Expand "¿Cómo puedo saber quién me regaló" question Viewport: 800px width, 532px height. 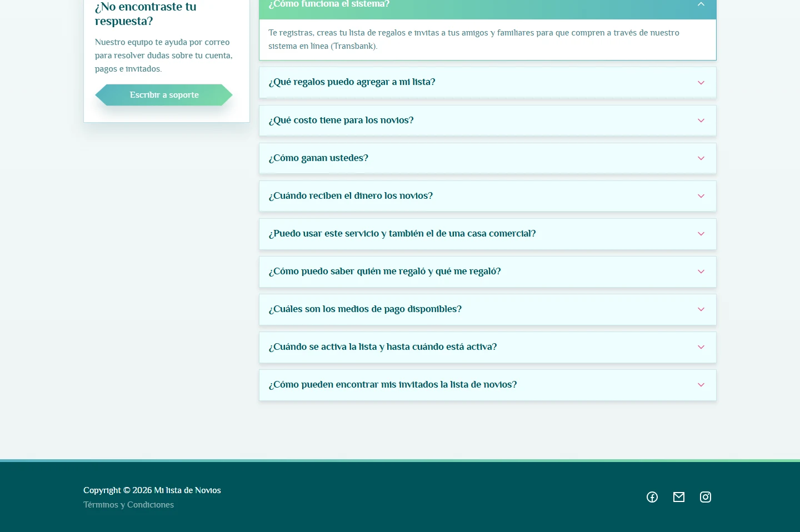coord(488,272)
